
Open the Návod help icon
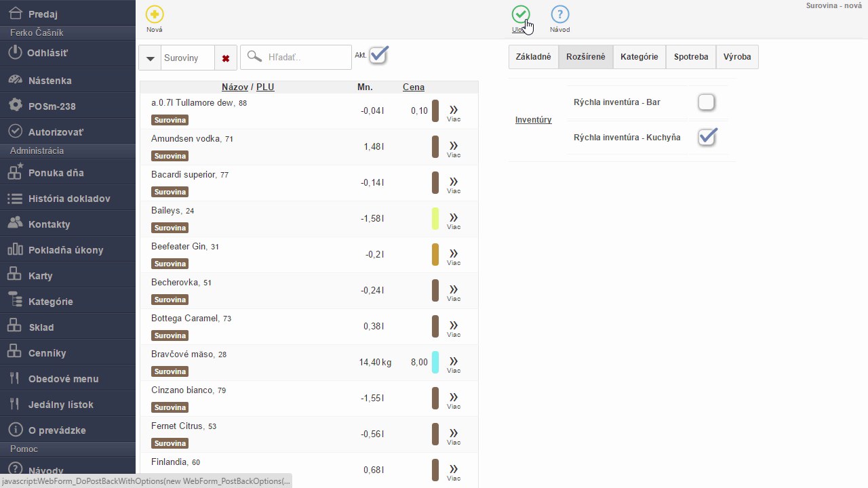(560, 14)
